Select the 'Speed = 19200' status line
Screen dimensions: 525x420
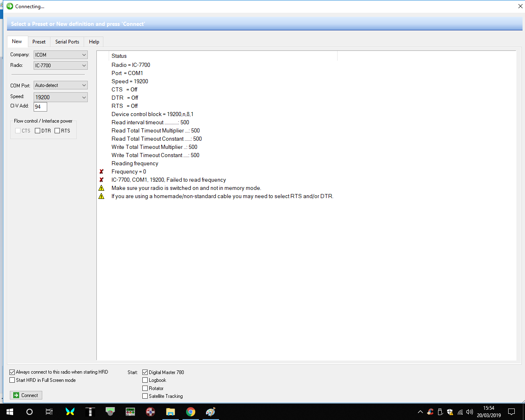click(130, 81)
